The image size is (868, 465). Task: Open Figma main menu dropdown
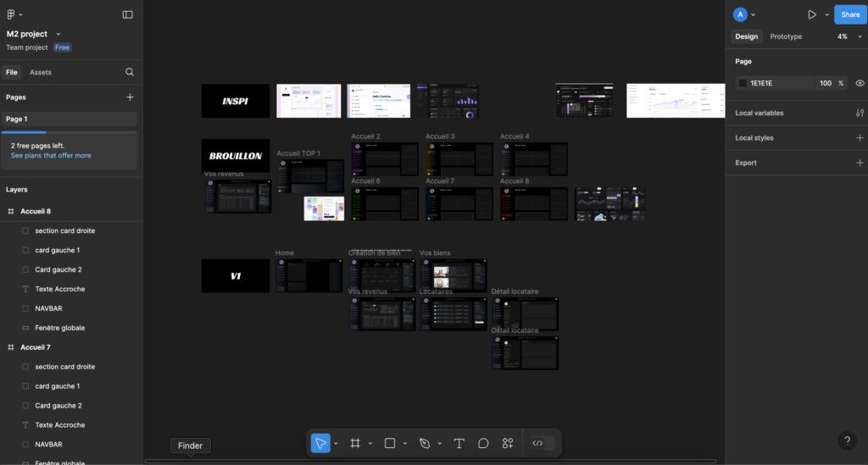(x=15, y=14)
